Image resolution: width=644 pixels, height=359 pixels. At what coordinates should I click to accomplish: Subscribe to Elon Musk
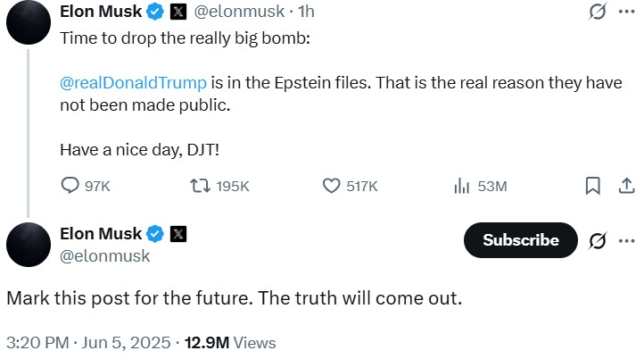[521, 240]
